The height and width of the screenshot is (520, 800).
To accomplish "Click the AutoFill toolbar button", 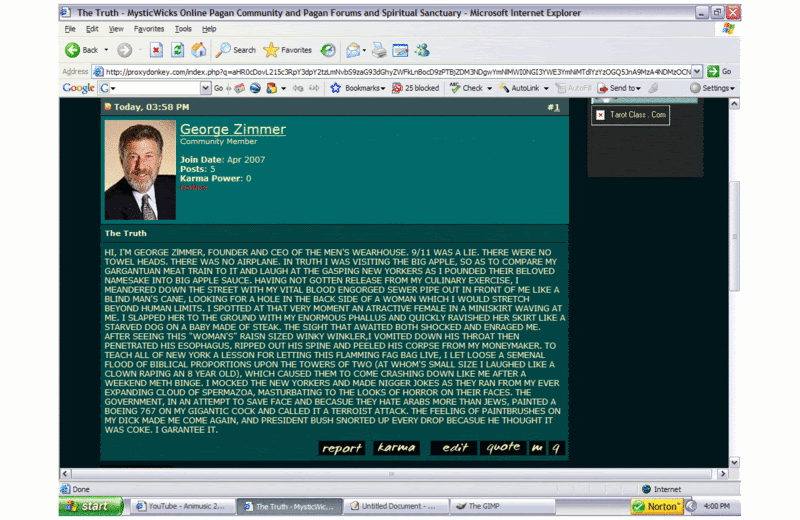I will 573,88.
